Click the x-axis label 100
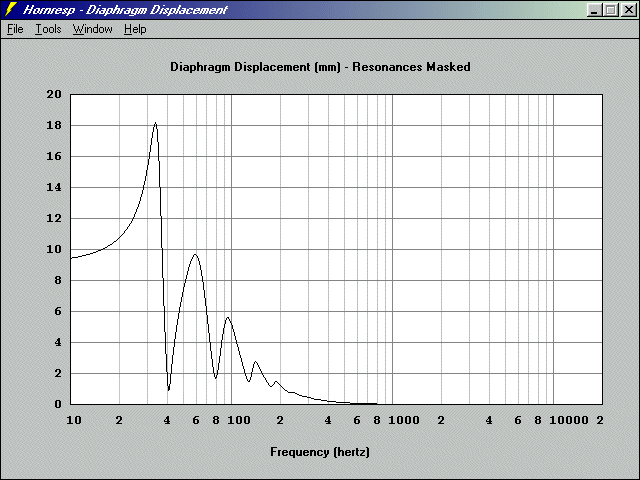The width and height of the screenshot is (640, 480). click(x=238, y=420)
